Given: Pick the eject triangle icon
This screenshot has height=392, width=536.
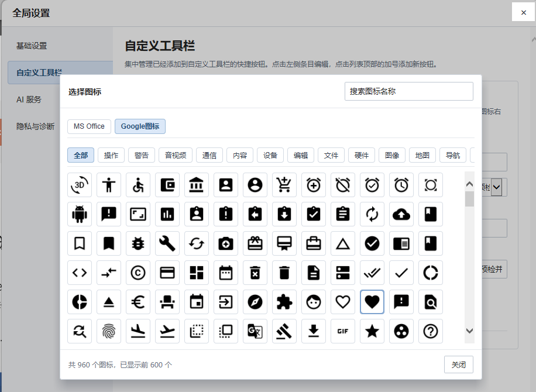Looking at the screenshot, I should click(x=109, y=302).
